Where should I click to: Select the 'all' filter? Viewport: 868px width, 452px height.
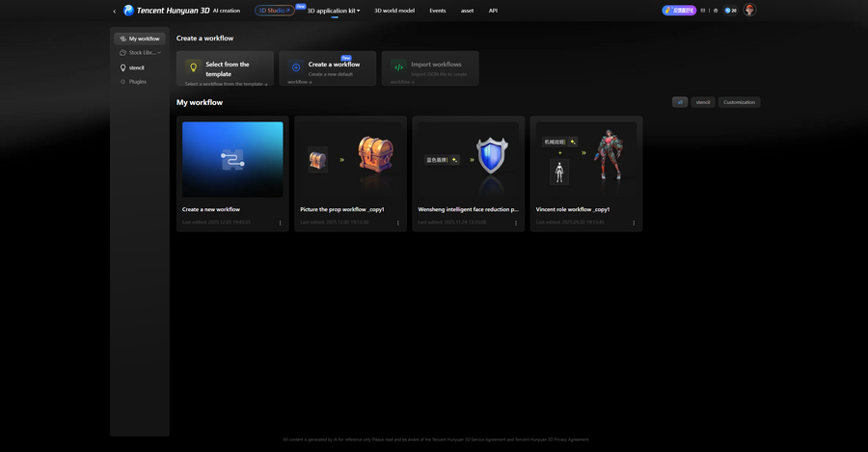click(680, 102)
